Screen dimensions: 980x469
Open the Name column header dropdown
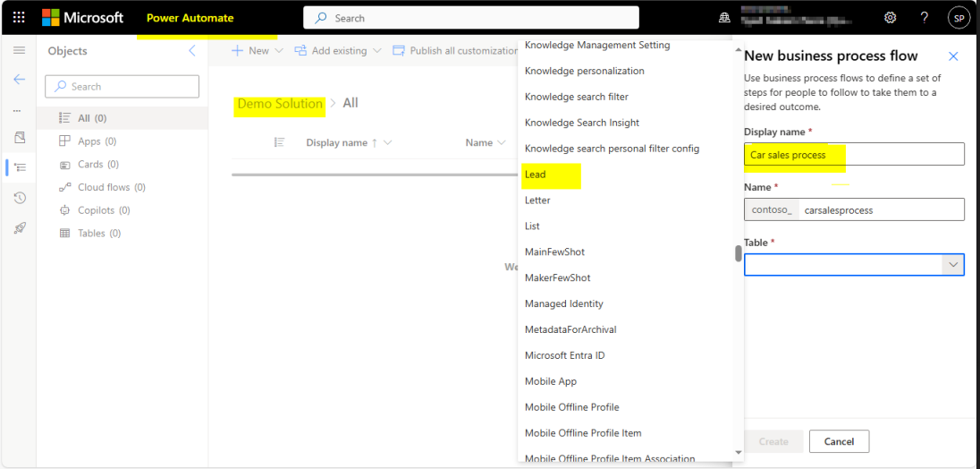click(x=486, y=142)
